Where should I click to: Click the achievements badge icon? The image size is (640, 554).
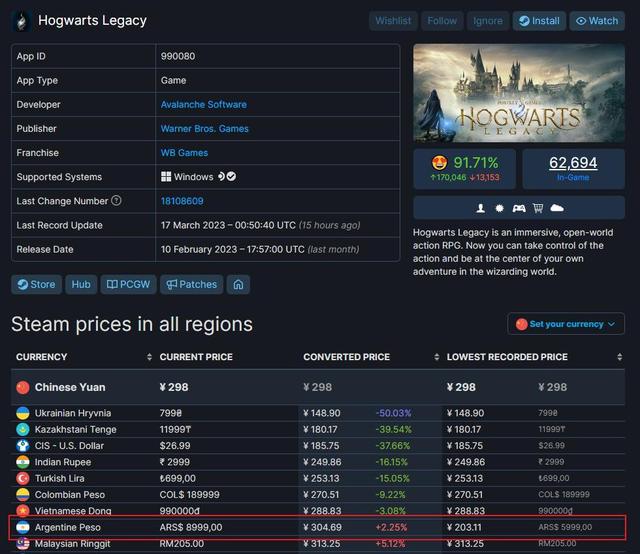click(x=499, y=208)
